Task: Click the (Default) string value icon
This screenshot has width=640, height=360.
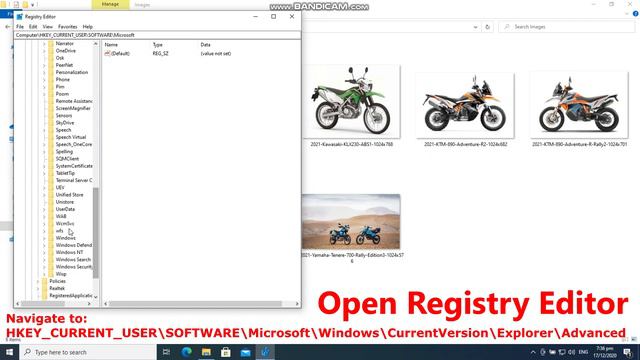Action: 107,53
